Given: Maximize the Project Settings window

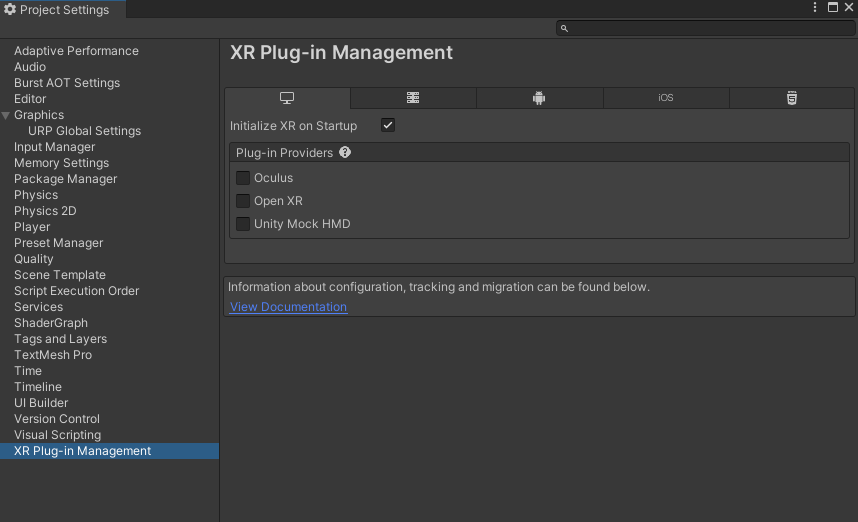Looking at the screenshot, I should point(833,7).
